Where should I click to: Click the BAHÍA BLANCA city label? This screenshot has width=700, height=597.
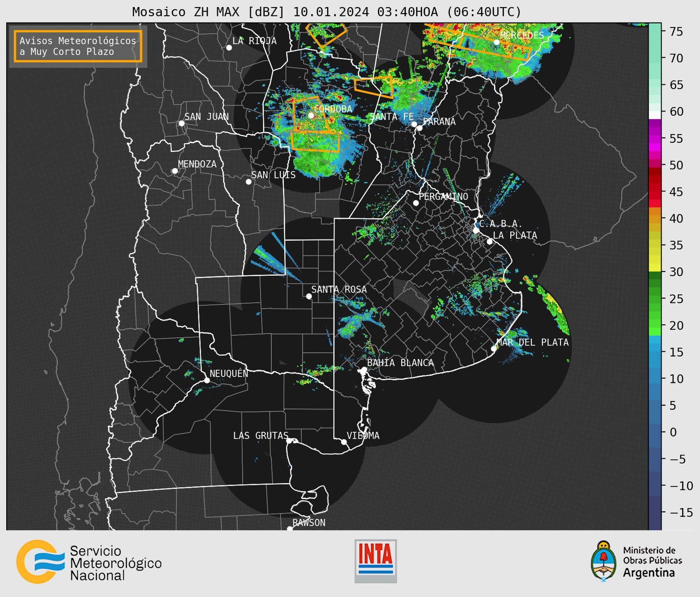click(x=400, y=363)
